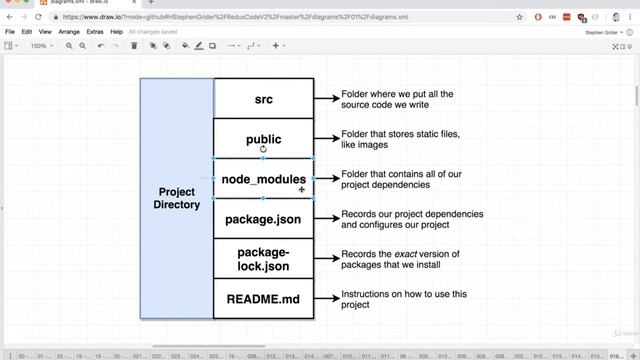
Task: Go back in the browser
Action: tap(9, 17)
